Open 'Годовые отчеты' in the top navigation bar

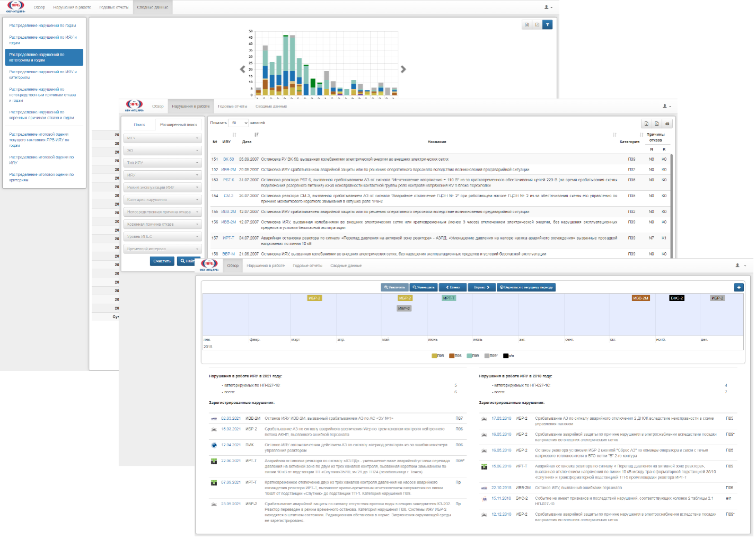(x=114, y=7)
